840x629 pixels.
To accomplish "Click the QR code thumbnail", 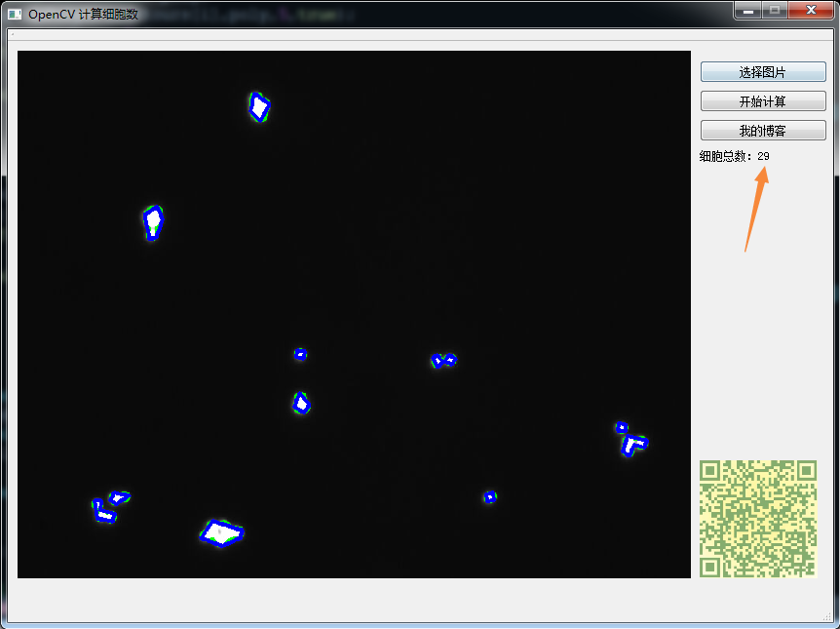I will pos(758,517).
